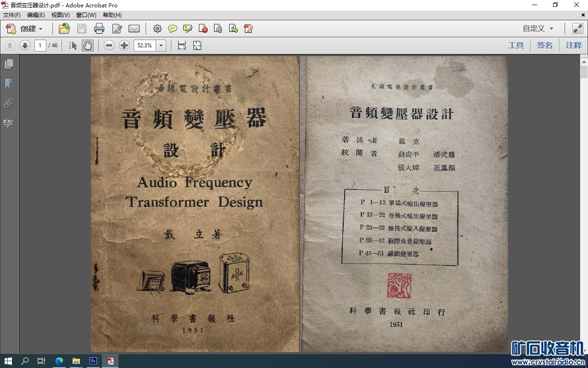Click scrollbar up arrow
Viewport: 588px width, 368px height.
(x=584, y=61)
